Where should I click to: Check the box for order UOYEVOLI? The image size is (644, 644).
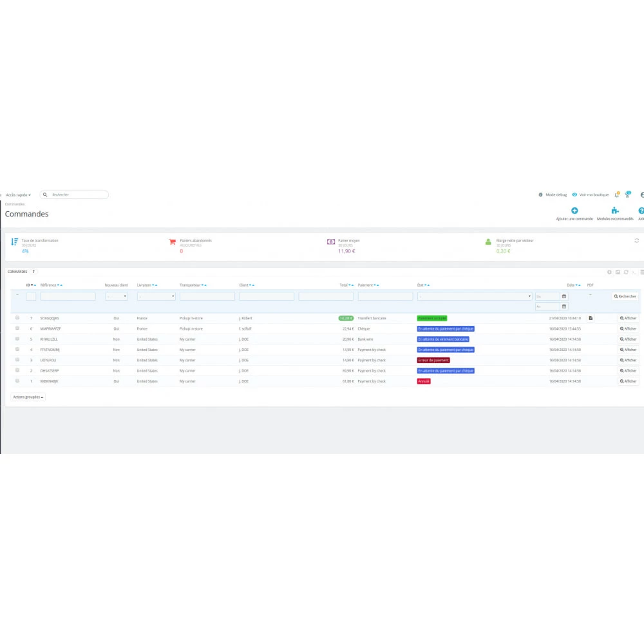[17, 360]
